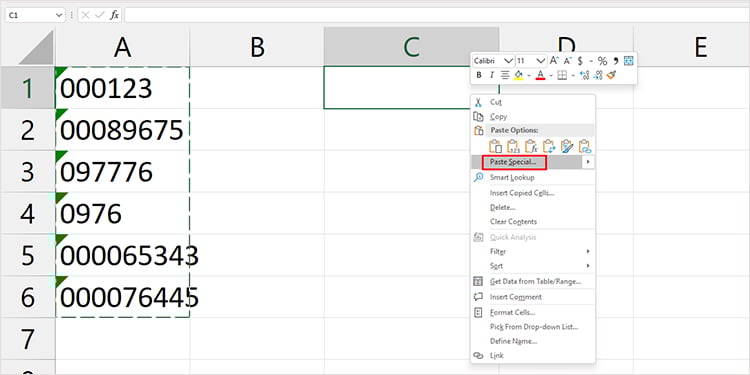Open the Name Box dropdown arrow
The width and height of the screenshot is (750, 375).
point(59,15)
